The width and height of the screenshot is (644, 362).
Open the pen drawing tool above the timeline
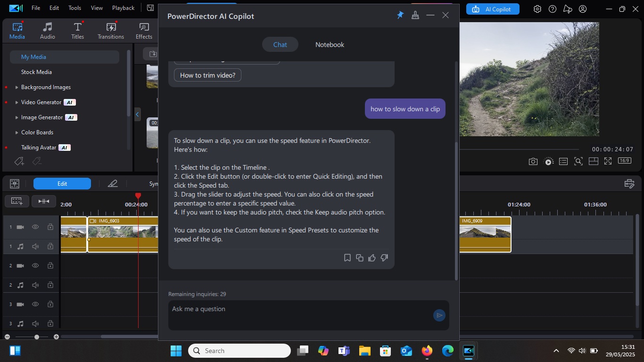pos(113,184)
